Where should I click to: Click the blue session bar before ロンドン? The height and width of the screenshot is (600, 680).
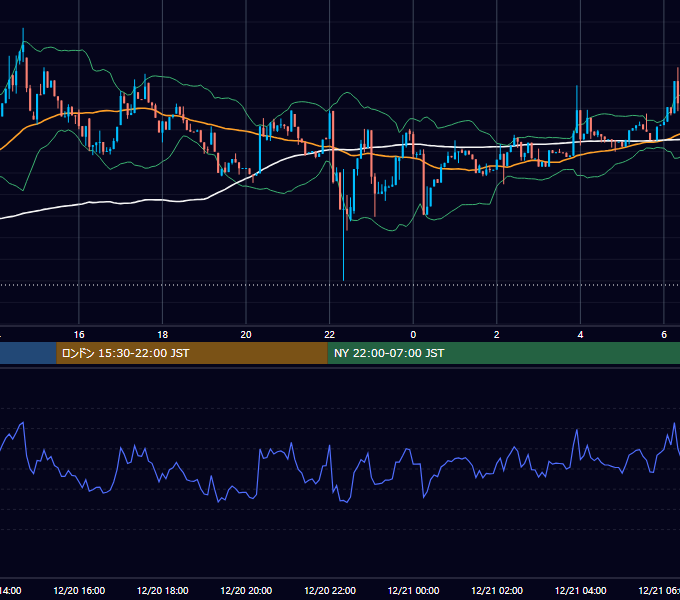click(28, 353)
